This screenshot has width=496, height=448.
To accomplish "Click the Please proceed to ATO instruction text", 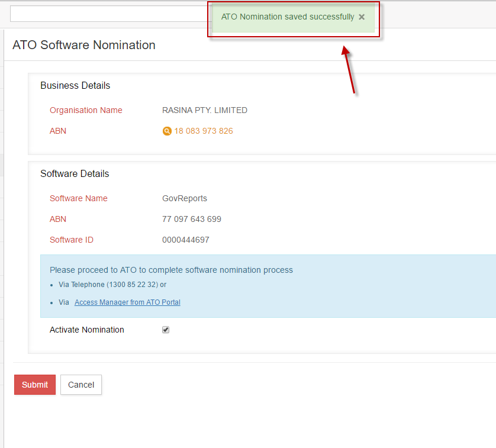I will click(x=171, y=270).
